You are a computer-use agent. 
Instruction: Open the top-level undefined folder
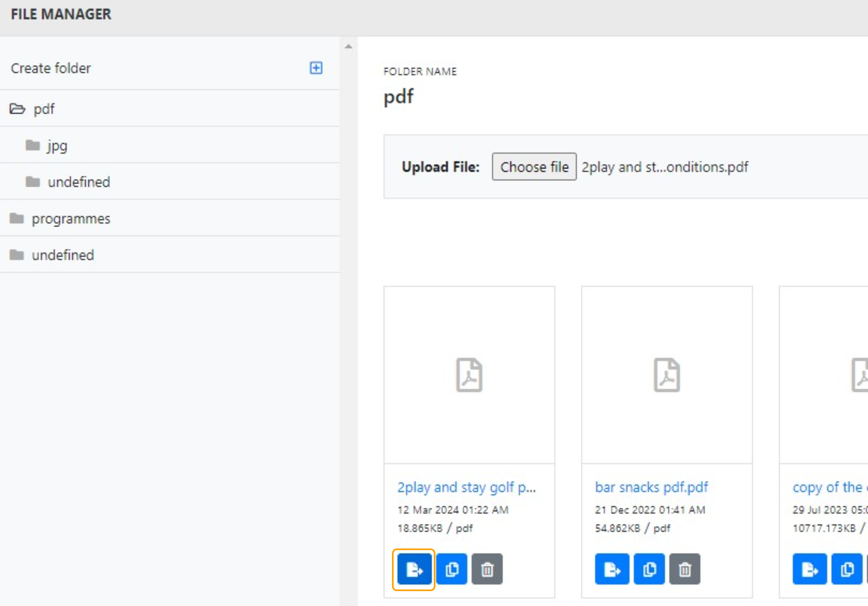pyautogui.click(x=63, y=255)
